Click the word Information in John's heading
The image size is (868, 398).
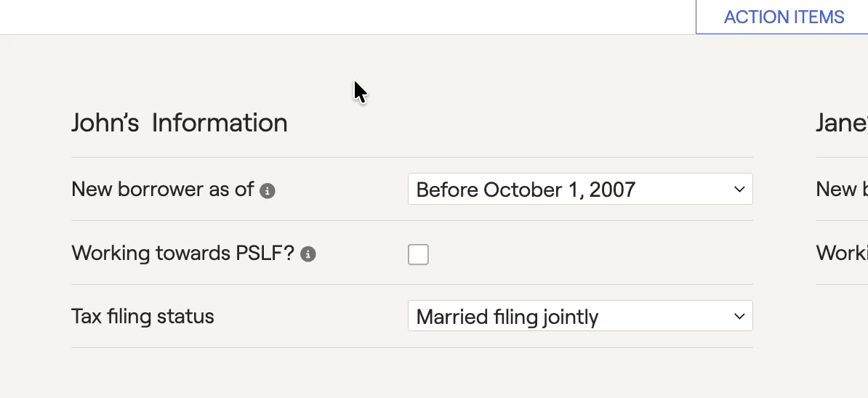(x=220, y=123)
